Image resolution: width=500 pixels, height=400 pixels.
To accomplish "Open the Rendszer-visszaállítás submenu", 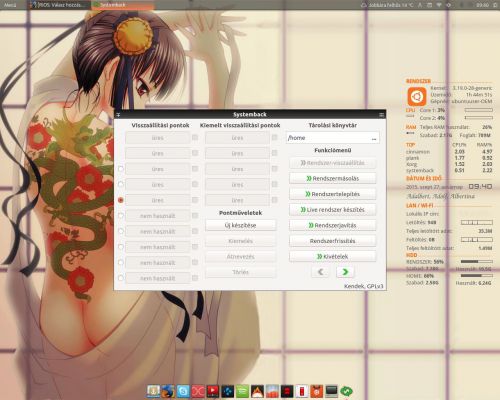I will tap(333, 163).
